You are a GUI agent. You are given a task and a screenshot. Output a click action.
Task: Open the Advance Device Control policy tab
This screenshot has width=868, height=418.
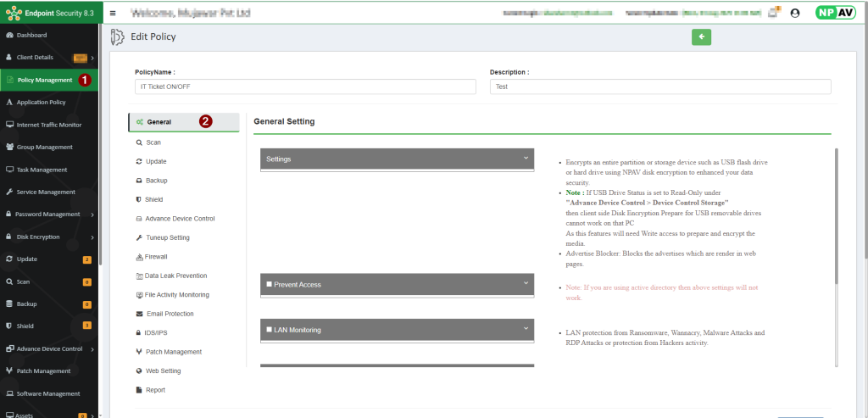180,219
